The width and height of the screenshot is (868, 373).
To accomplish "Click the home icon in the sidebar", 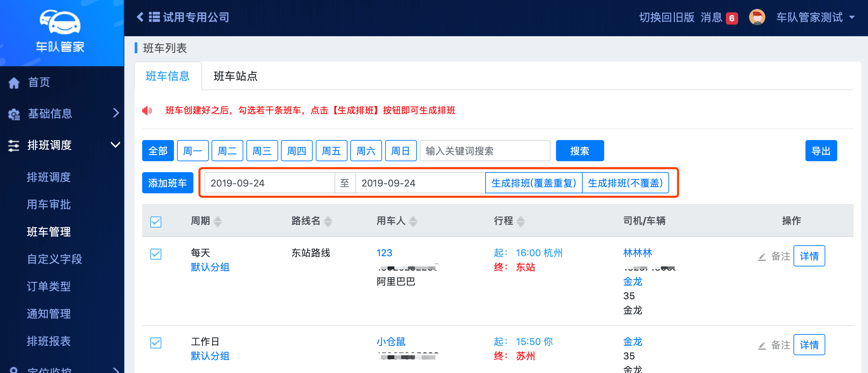I will [14, 83].
